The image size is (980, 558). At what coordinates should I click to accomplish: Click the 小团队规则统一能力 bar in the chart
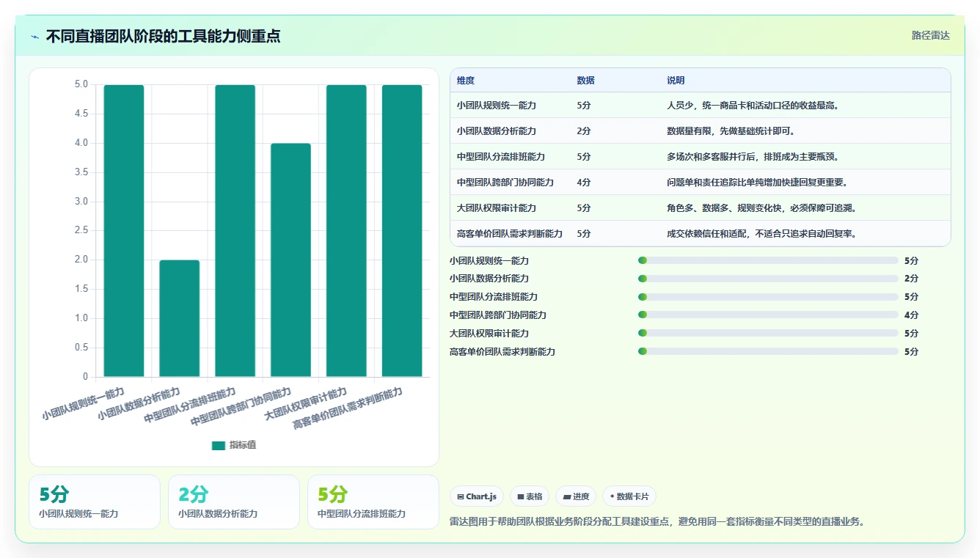[124, 231]
